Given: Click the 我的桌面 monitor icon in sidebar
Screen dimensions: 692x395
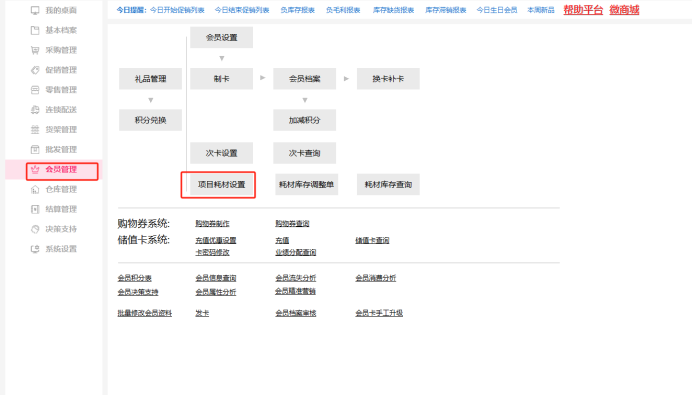Looking at the screenshot, I should (35, 10).
